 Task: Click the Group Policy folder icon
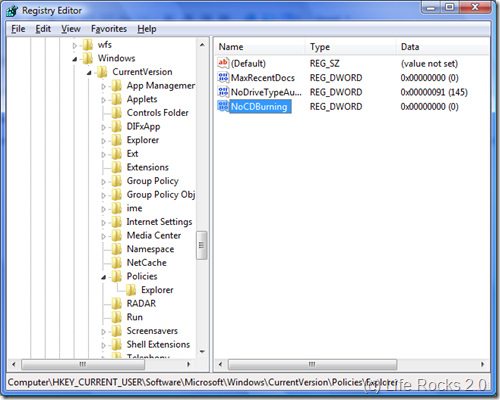pos(116,181)
